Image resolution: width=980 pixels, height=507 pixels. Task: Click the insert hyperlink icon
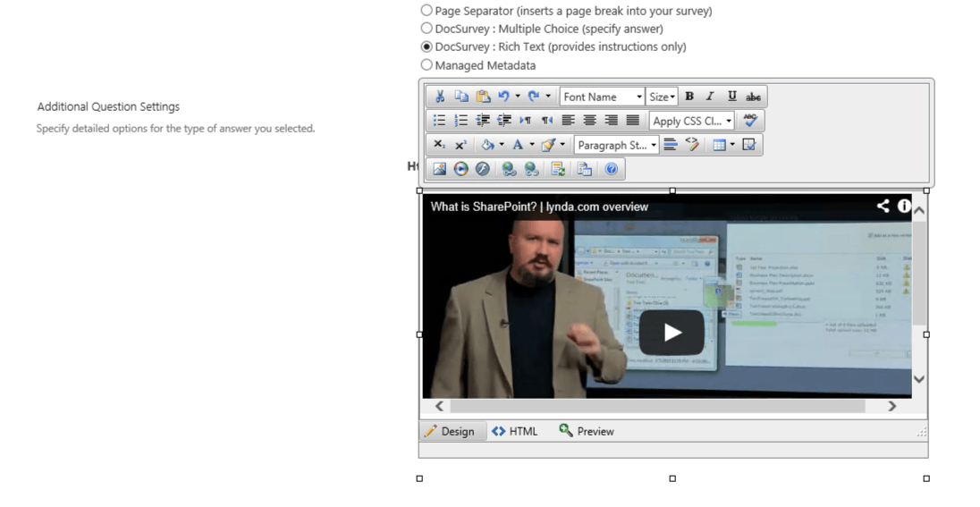[x=510, y=169]
